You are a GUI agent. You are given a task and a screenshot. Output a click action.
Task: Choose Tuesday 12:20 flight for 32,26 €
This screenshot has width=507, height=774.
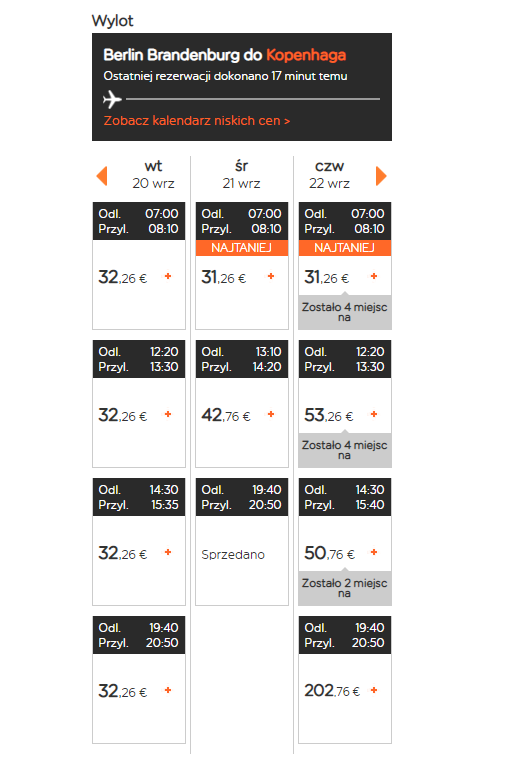(x=139, y=404)
